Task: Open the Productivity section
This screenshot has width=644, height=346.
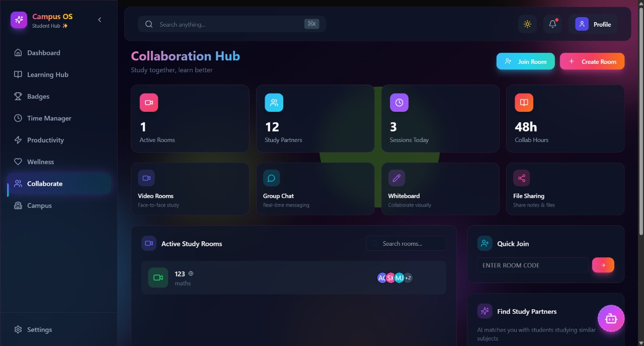Action: pyautogui.click(x=58, y=140)
